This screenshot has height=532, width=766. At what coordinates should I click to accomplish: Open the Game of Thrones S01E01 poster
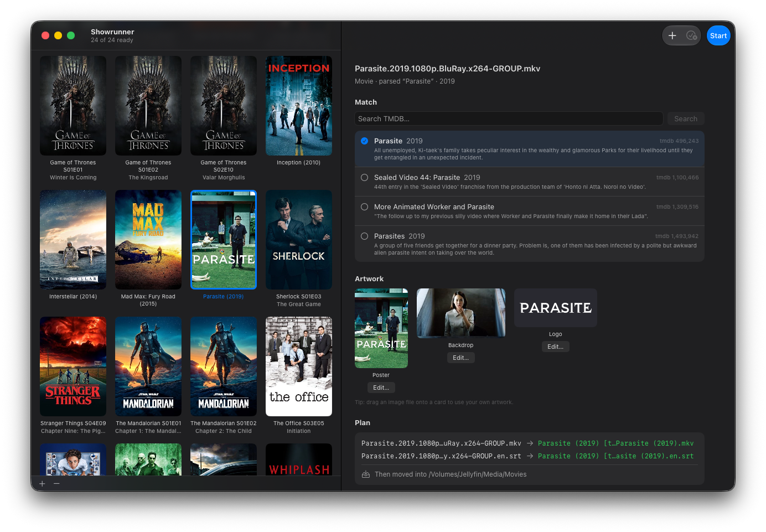[73, 106]
